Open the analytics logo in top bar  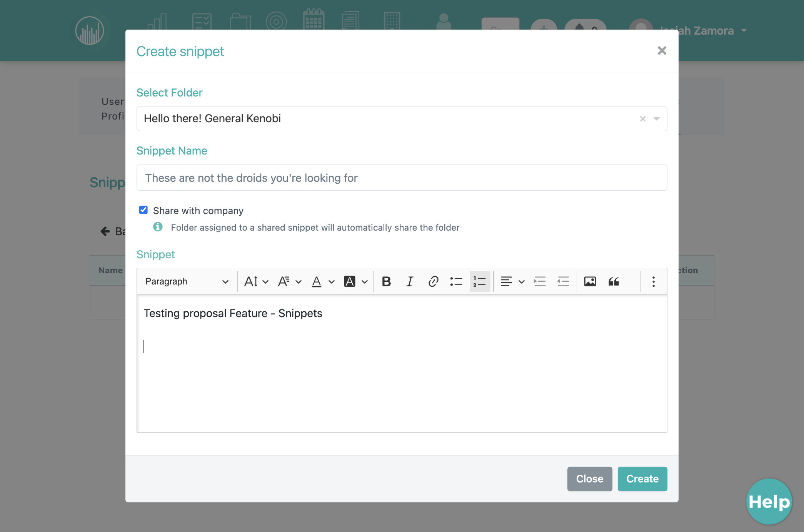click(x=90, y=31)
